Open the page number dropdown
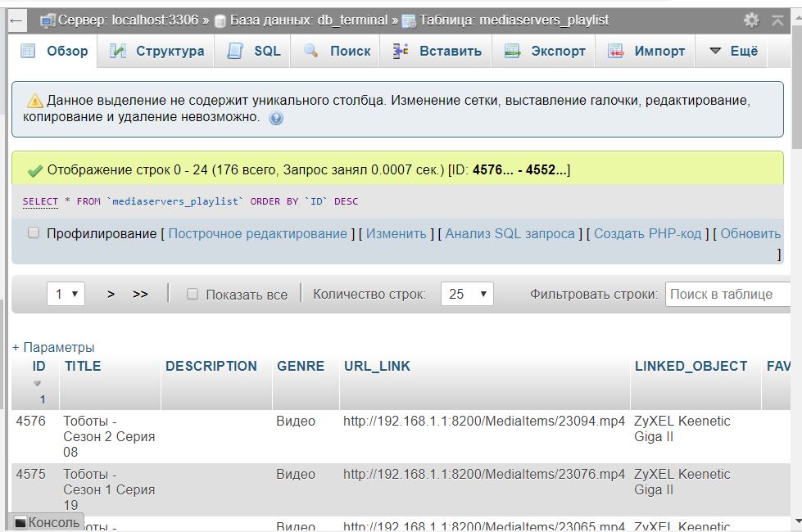802x532 pixels. (x=66, y=294)
